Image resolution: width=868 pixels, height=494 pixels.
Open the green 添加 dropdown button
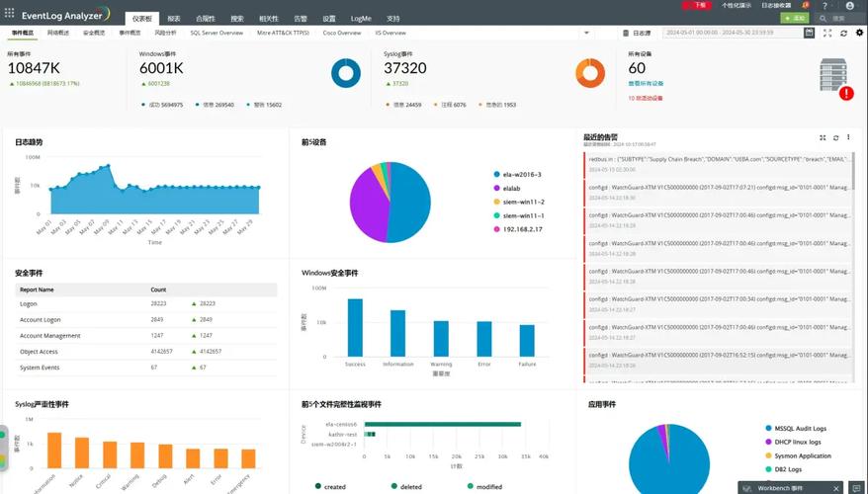(x=794, y=18)
